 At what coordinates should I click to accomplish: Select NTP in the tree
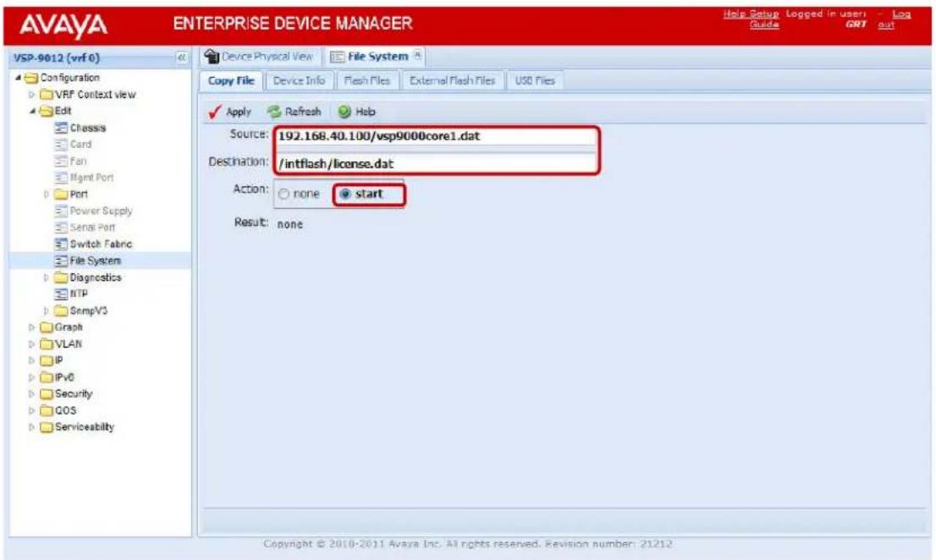pos(79,294)
